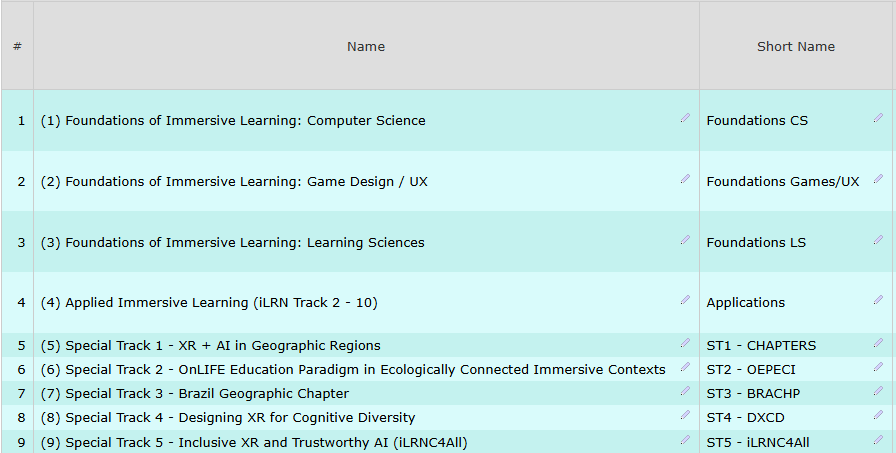Edit name of Designing XR for Cognitive Diversity
Image resolution: width=896 pixels, height=453 pixels.
tap(685, 415)
